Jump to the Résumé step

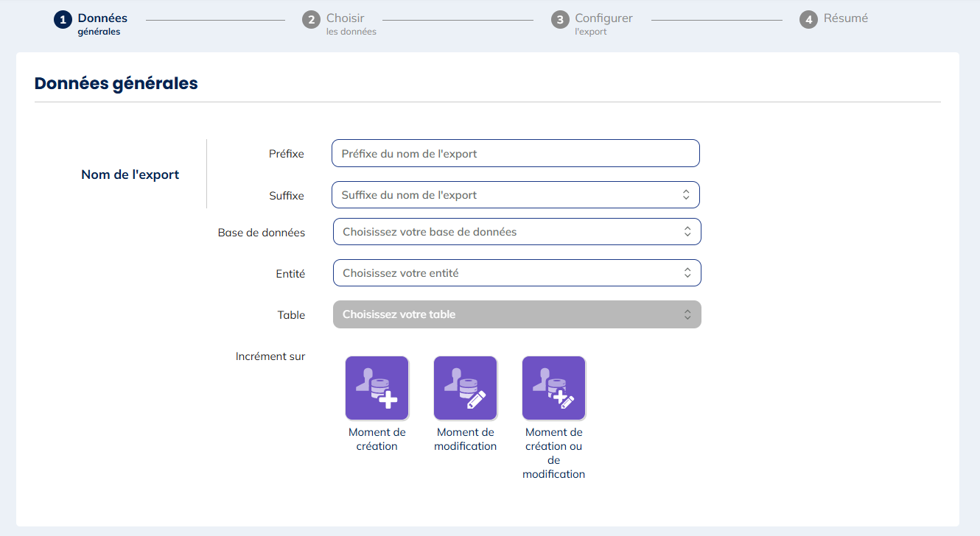845,18
